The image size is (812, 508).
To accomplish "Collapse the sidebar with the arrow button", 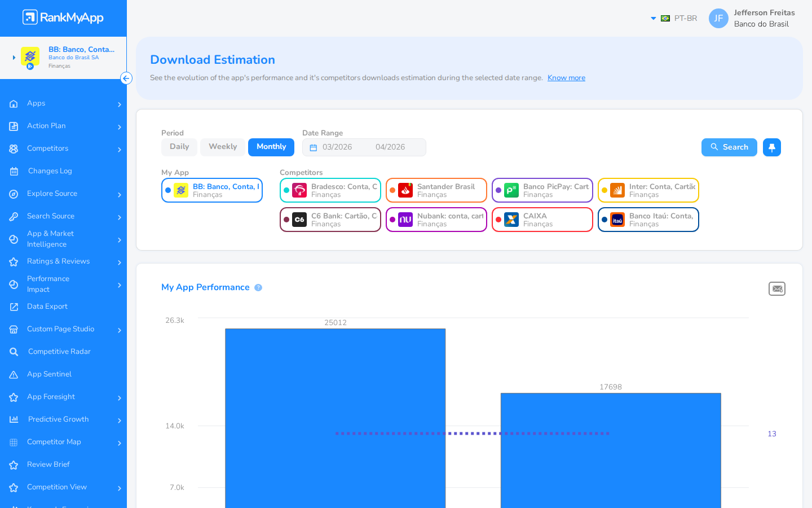I will (126, 78).
